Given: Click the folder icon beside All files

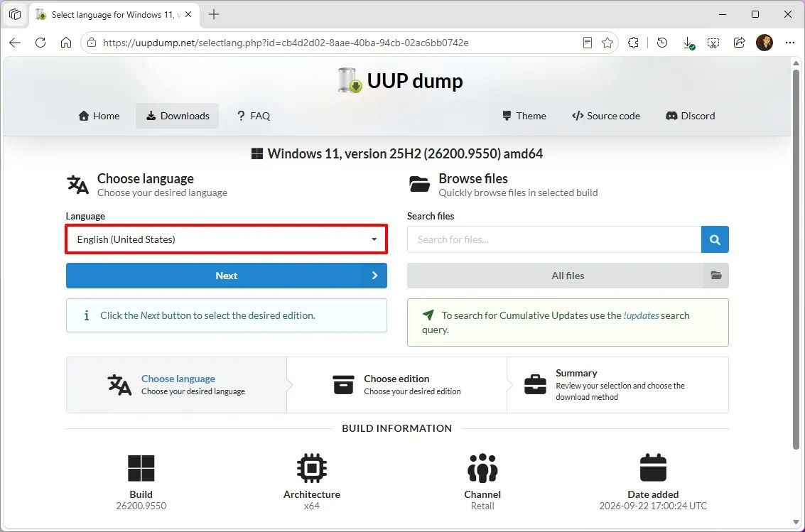Looking at the screenshot, I should pyautogui.click(x=716, y=276).
